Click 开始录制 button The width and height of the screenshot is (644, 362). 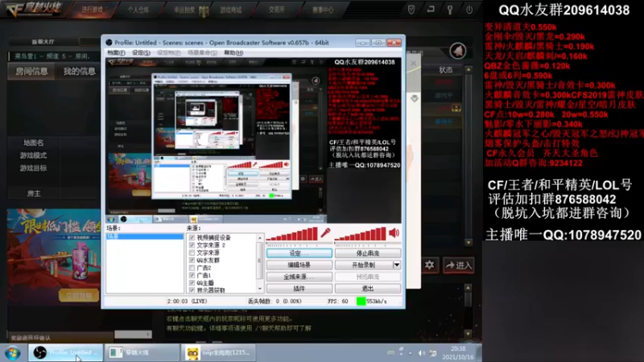point(364,265)
